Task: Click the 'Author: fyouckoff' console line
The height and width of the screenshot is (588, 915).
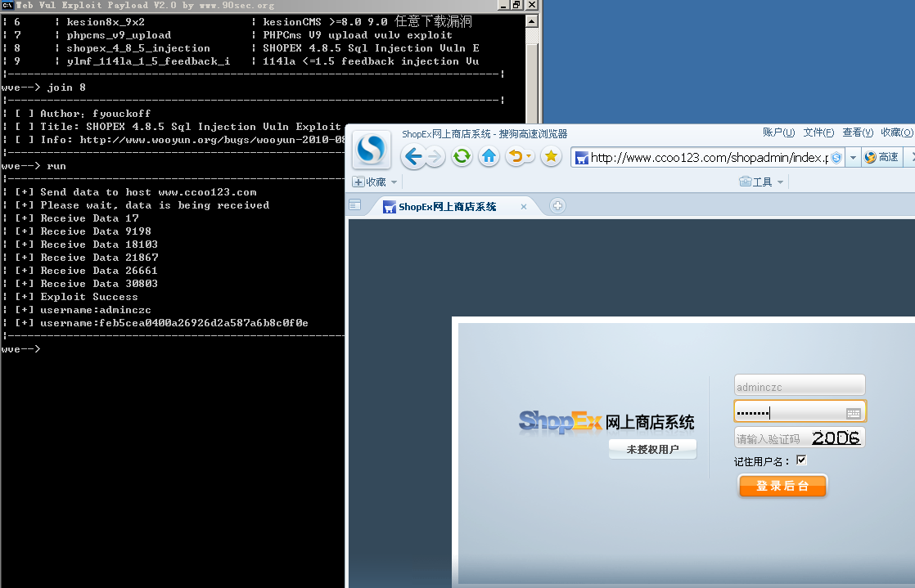Action: click(96, 114)
